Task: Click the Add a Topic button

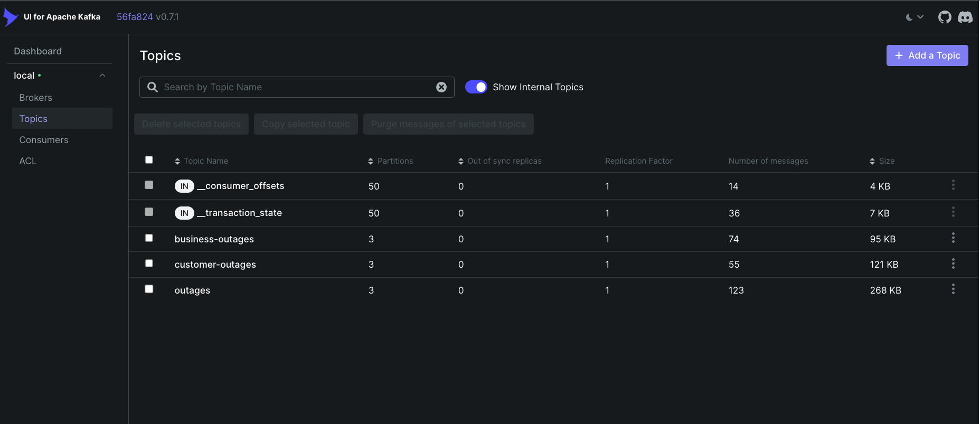Action: point(927,55)
